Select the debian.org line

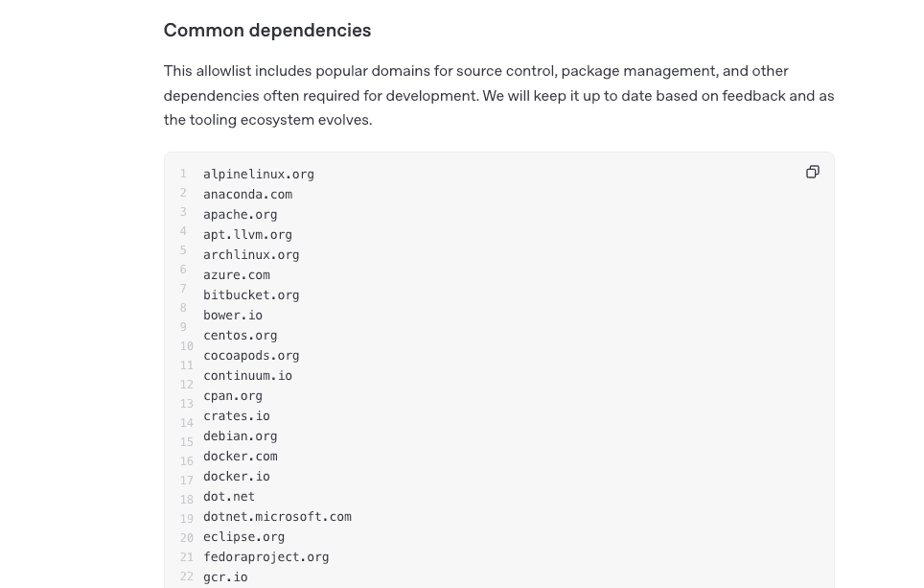(x=241, y=435)
